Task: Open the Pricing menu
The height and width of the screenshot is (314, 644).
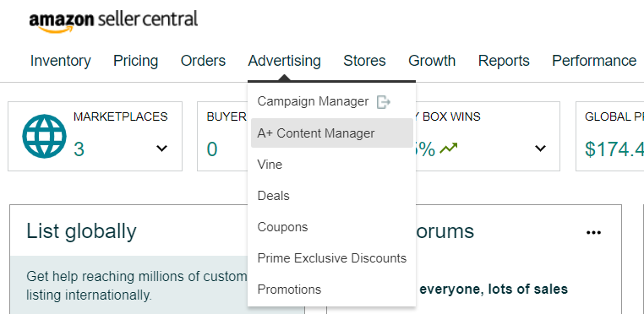Action: [x=135, y=61]
